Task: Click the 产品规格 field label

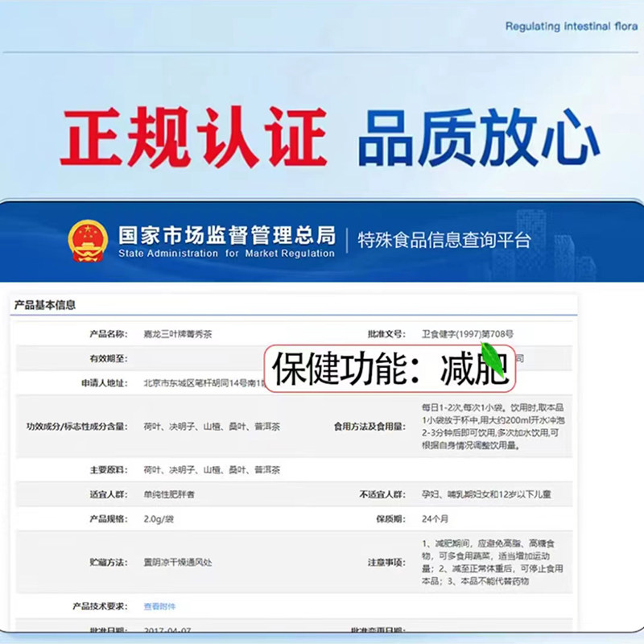Action: tap(109, 518)
